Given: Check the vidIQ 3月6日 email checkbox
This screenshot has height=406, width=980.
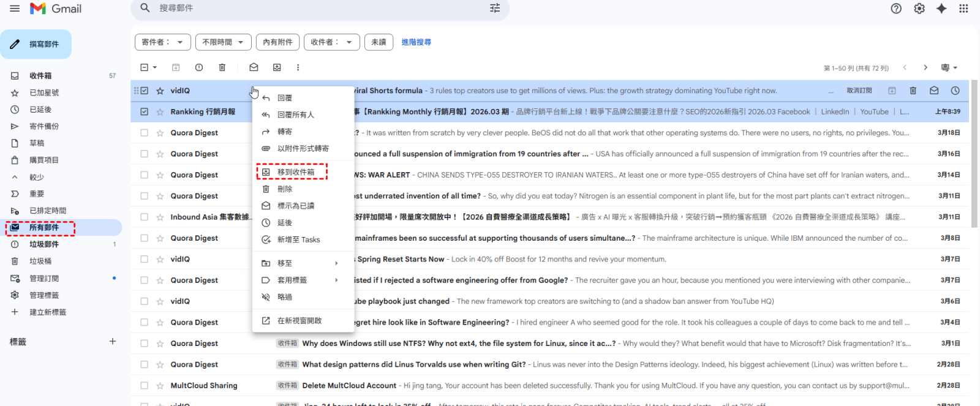Looking at the screenshot, I should pyautogui.click(x=144, y=301).
